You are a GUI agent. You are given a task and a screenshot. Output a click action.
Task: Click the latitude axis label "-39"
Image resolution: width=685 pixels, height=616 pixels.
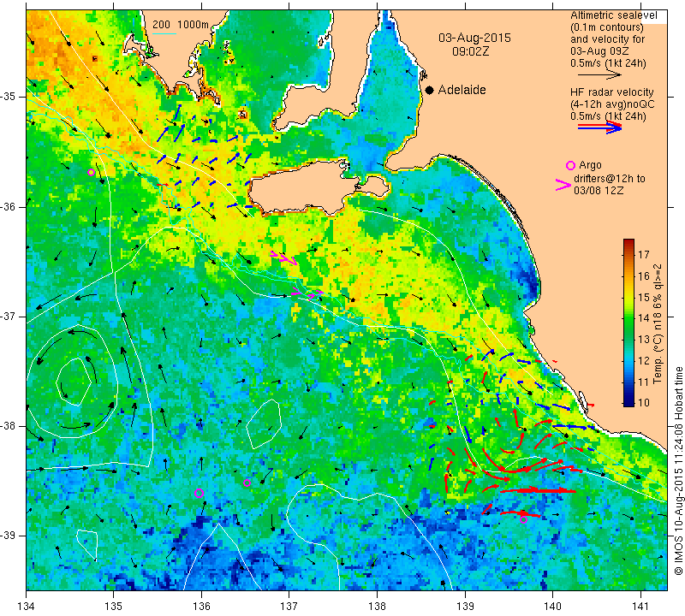9,536
